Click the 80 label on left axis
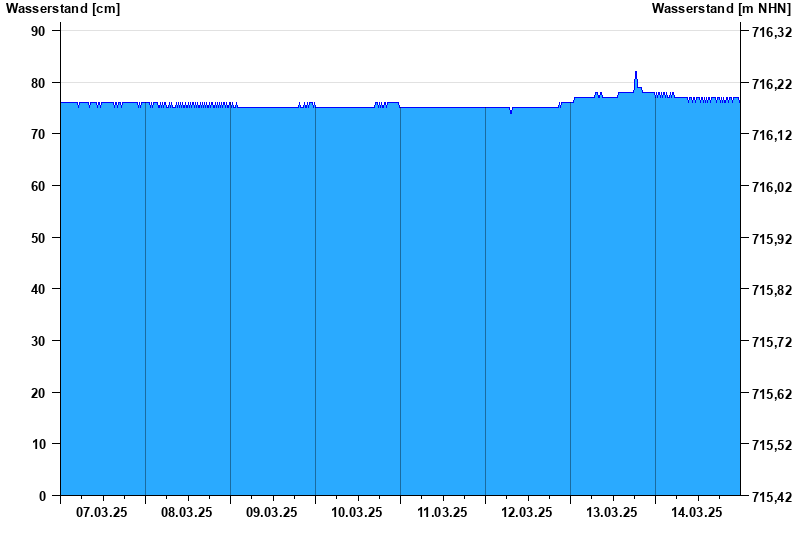800x550 pixels. point(38,83)
